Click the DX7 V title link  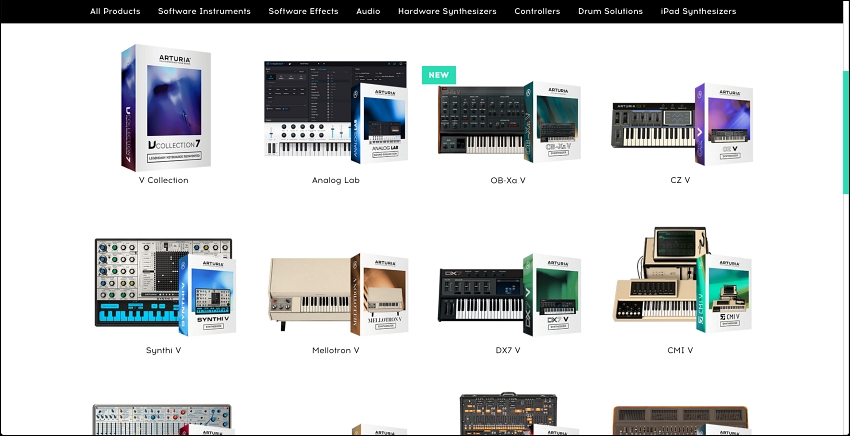pyautogui.click(x=508, y=350)
